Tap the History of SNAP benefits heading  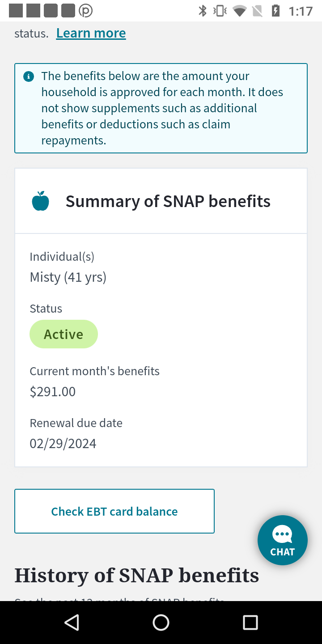(x=137, y=575)
